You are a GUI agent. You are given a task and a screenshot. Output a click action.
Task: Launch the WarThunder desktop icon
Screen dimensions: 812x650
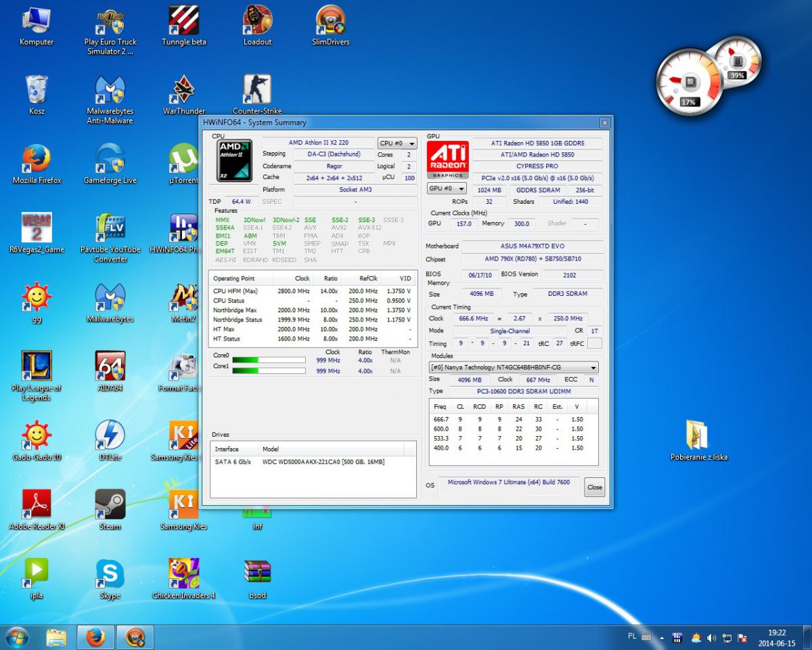click(x=183, y=95)
